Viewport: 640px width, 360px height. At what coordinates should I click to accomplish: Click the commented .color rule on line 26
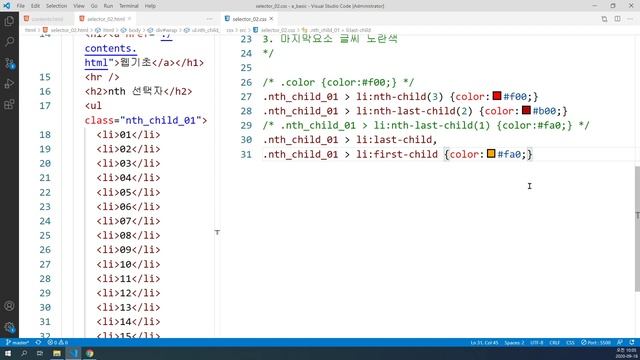(x=338, y=82)
